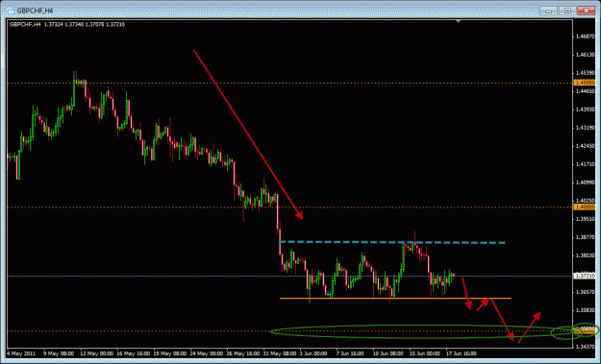Maximize the GBPCHF,H4 chart window
Screen dimensions: 601x364
coord(567,11)
